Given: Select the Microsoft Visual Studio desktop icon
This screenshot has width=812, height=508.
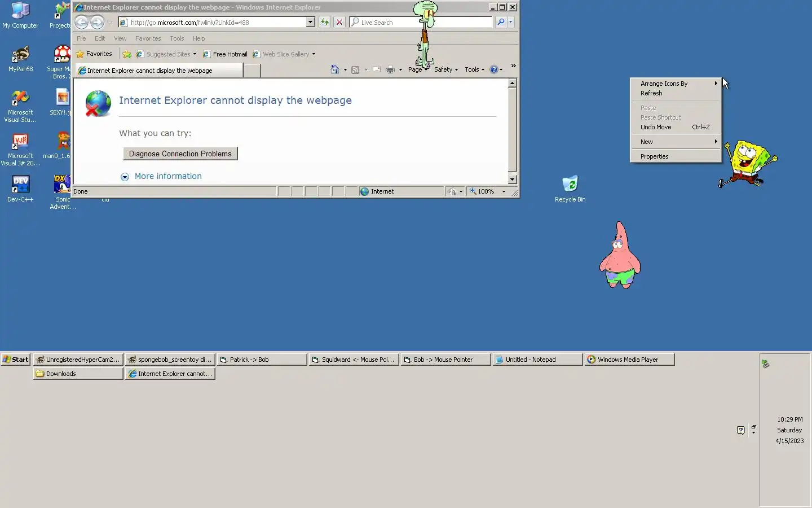Looking at the screenshot, I should (x=20, y=106).
